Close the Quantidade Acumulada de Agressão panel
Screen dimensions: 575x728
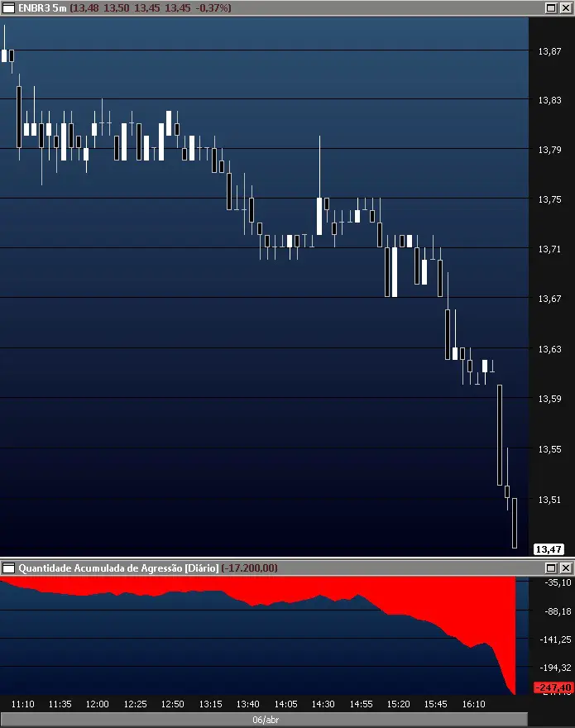point(566,568)
